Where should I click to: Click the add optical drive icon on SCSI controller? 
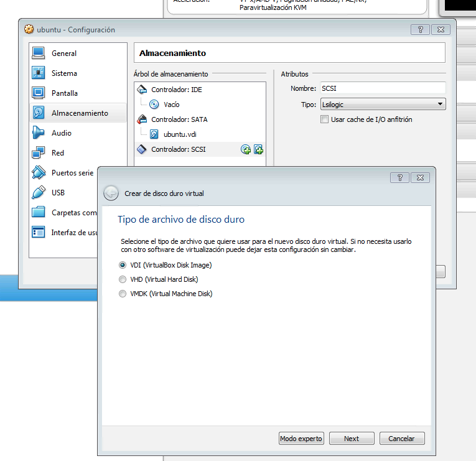[x=246, y=149]
